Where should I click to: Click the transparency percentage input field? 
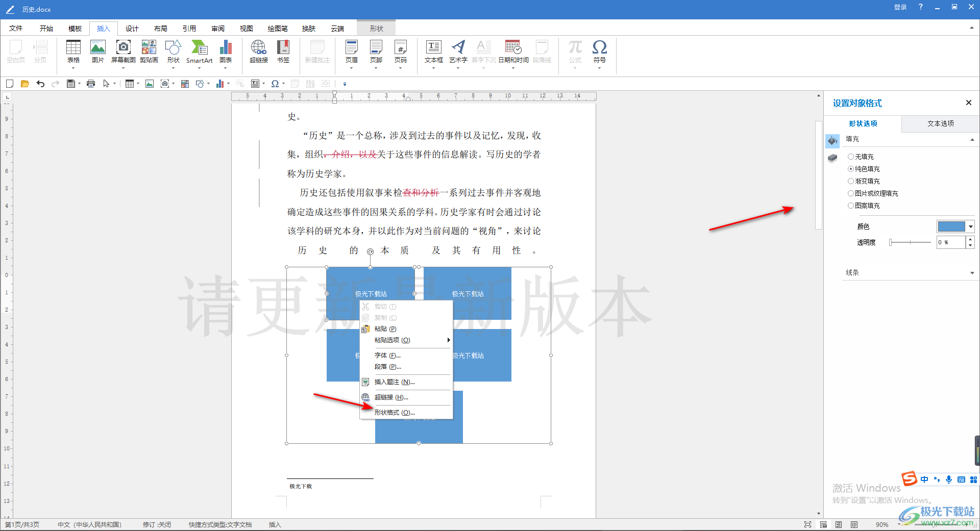click(951, 242)
